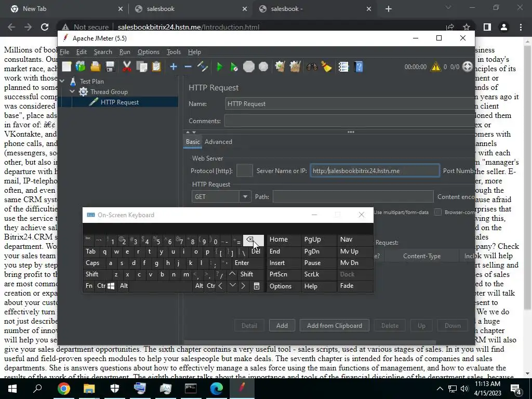Toggle Fn key on On-Screen Keyboard
The height and width of the screenshot is (399, 532).
tap(89, 286)
